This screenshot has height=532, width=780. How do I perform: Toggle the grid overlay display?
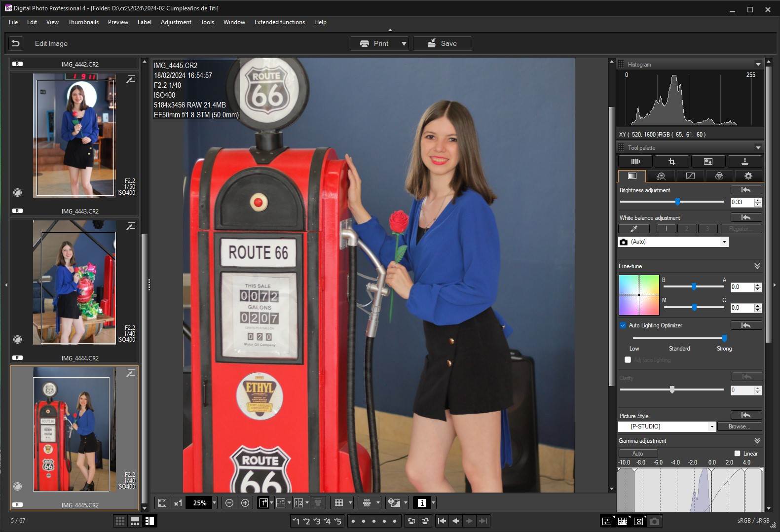(339, 503)
